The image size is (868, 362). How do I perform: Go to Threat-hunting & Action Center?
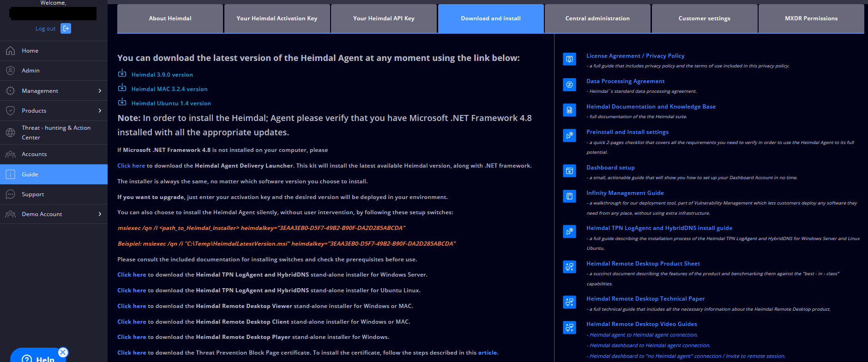(x=54, y=133)
